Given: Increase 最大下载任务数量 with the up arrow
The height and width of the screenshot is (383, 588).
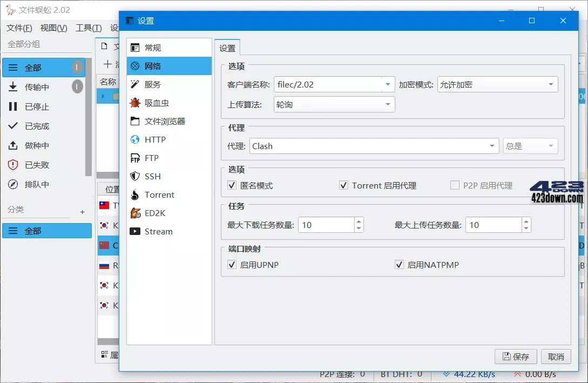Looking at the screenshot, I should 360,221.
